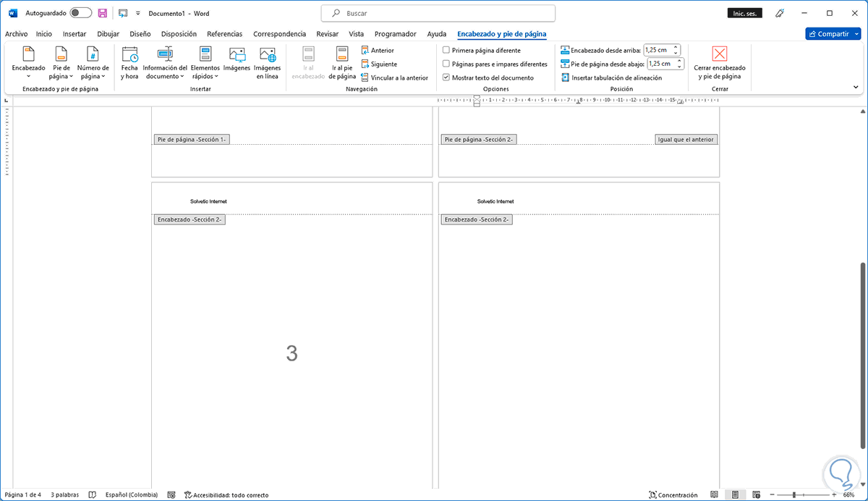Click the macro recording status icon

point(171,495)
